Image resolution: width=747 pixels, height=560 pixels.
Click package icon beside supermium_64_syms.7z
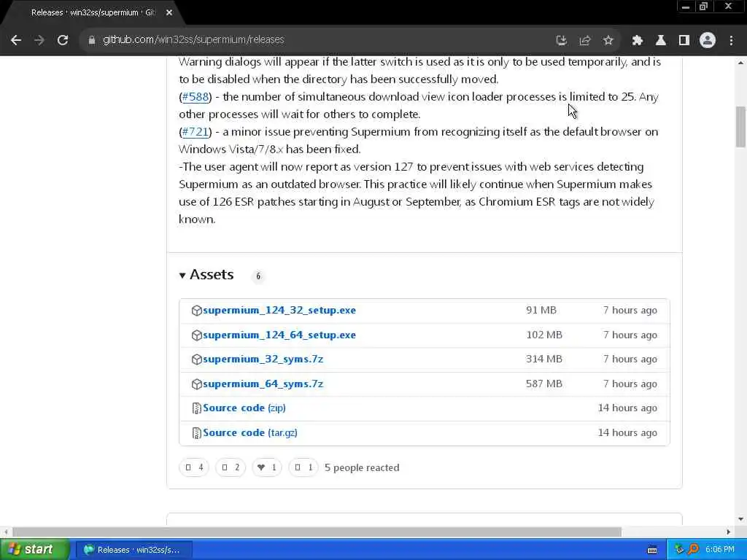pos(196,384)
